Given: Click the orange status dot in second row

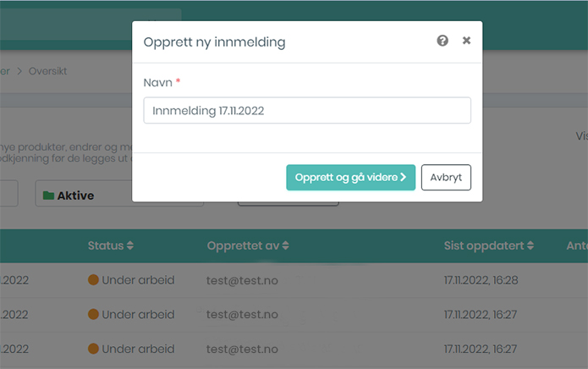Looking at the screenshot, I should coord(93,315).
